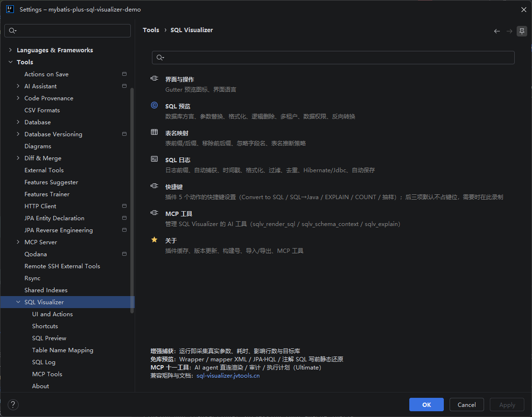This screenshot has height=417, width=532.
Task: Click the pin icon in the header
Action: tap(522, 31)
